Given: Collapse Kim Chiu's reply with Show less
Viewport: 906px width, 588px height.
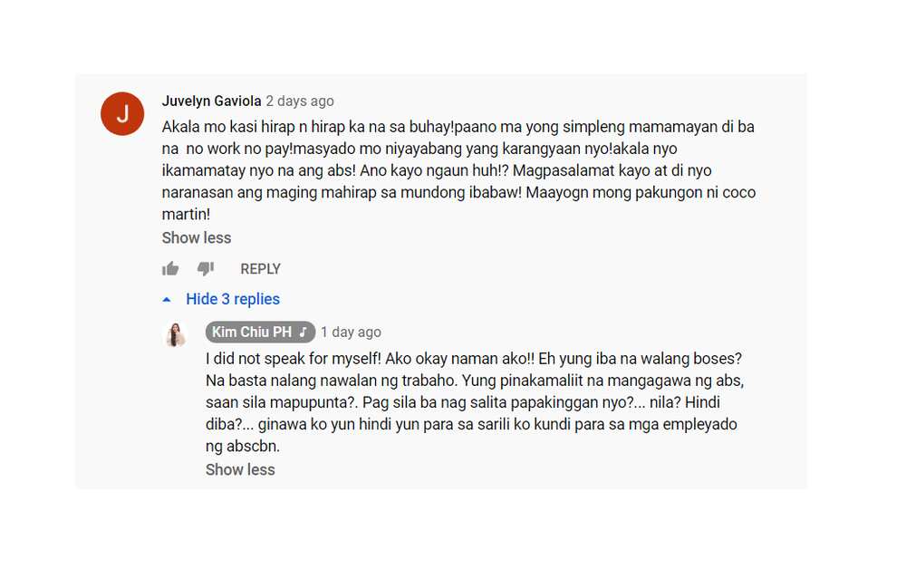Looking at the screenshot, I should 240,469.
